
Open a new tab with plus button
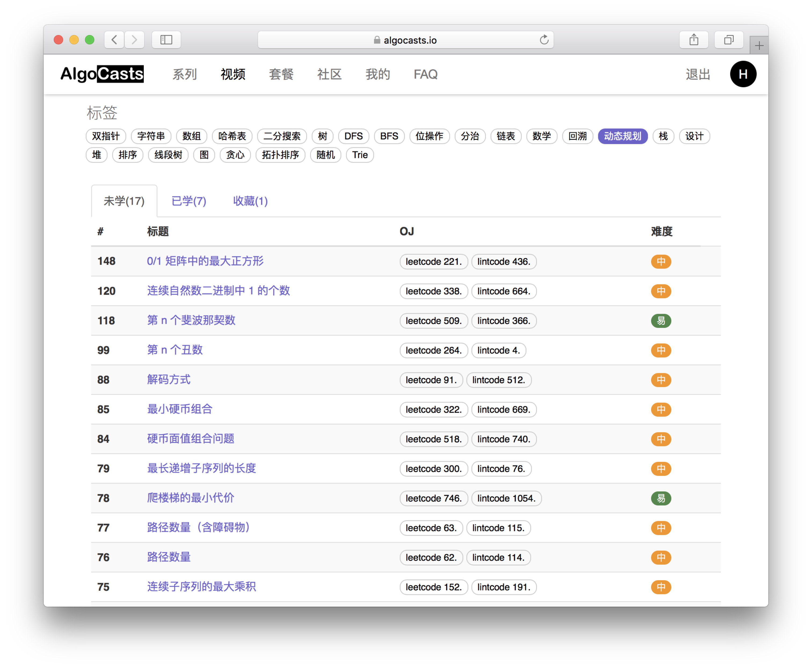tap(759, 46)
